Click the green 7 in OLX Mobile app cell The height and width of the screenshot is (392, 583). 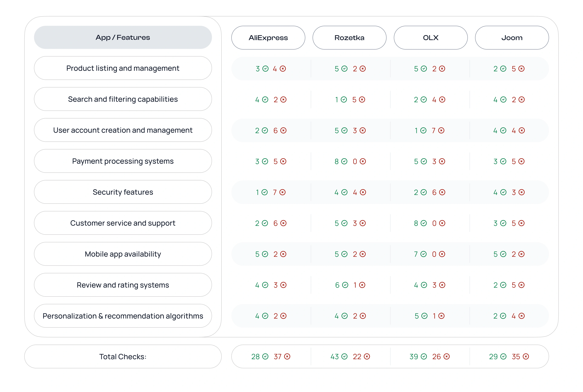coord(416,254)
